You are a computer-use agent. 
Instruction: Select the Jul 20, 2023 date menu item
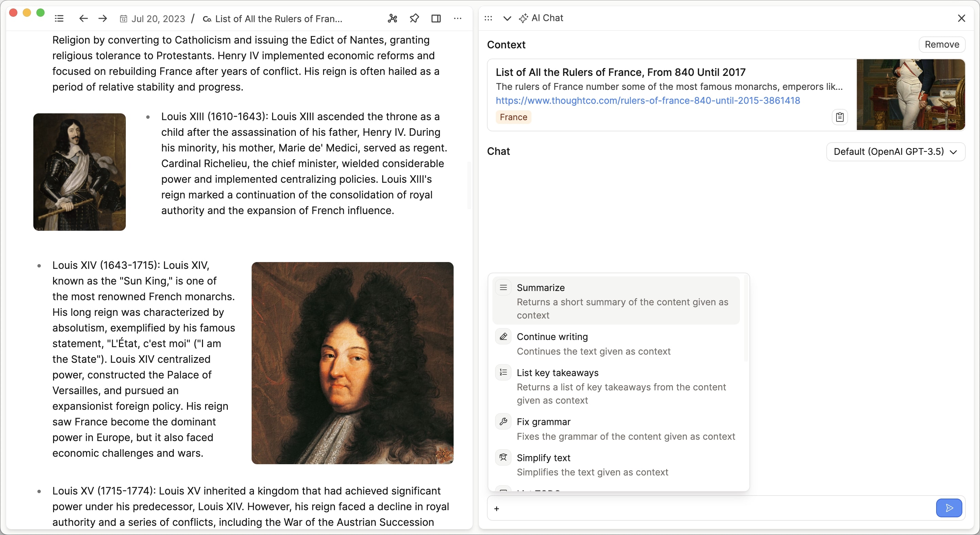[152, 18]
